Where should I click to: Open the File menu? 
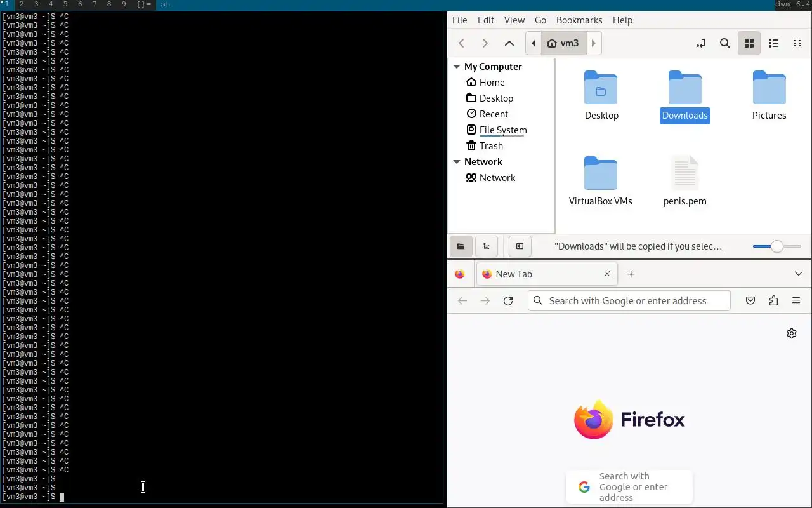[460, 20]
